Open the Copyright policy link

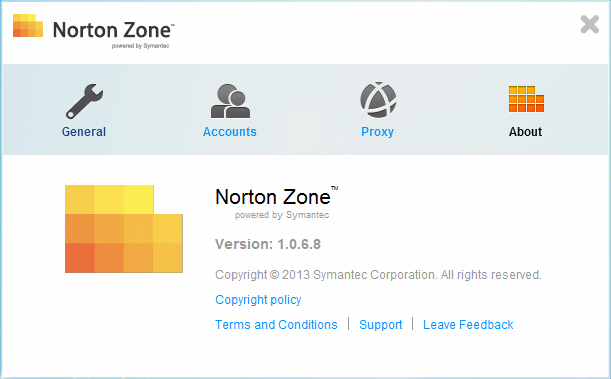pyautogui.click(x=258, y=300)
